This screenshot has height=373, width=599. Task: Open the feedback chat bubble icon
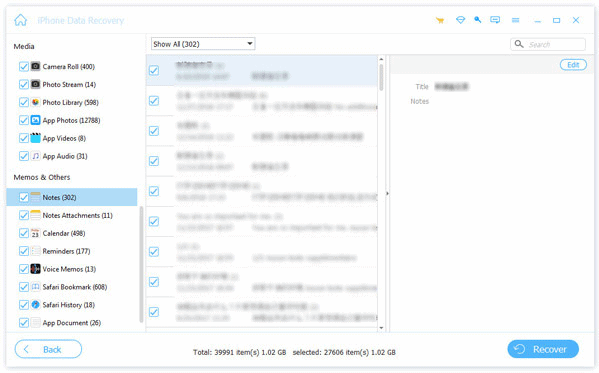coord(495,20)
